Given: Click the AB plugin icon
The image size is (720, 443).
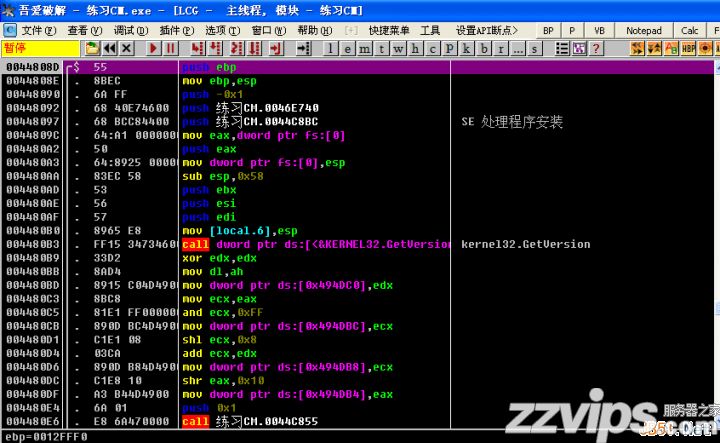Looking at the screenshot, I should click(x=671, y=48).
